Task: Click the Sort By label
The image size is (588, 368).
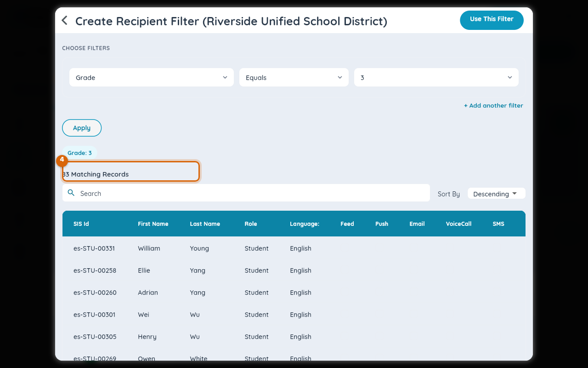Action: pyautogui.click(x=449, y=194)
